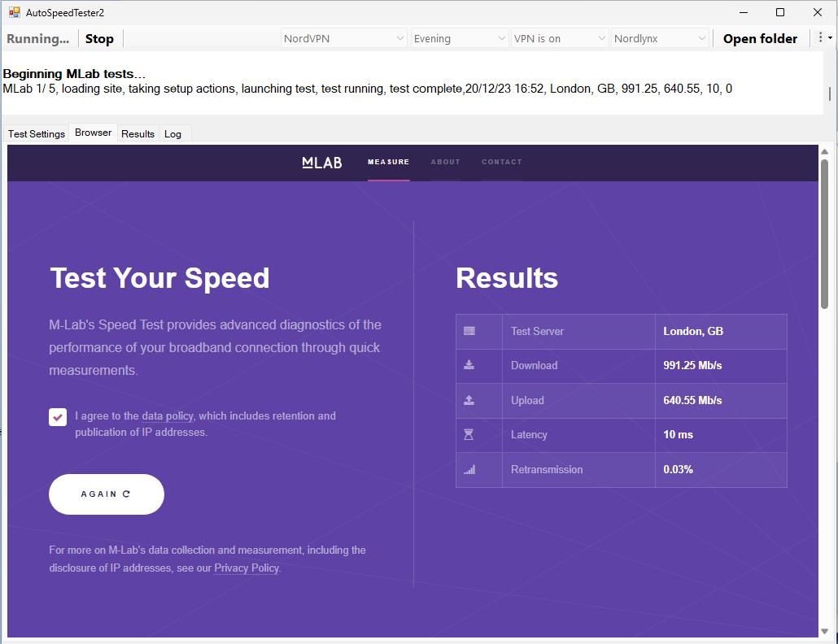This screenshot has height=644, width=838.
Task: Click the Beginning MLab tests... log heading
Action: 74,74
